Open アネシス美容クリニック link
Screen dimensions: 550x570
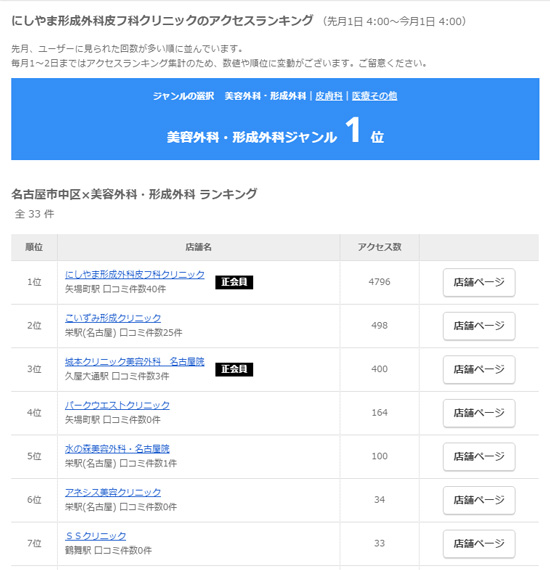point(113,492)
